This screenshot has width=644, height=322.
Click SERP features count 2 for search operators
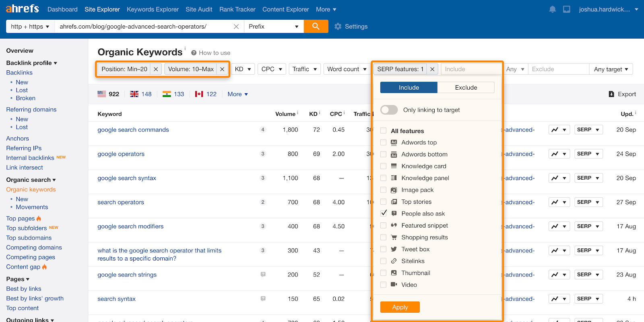pos(263,202)
